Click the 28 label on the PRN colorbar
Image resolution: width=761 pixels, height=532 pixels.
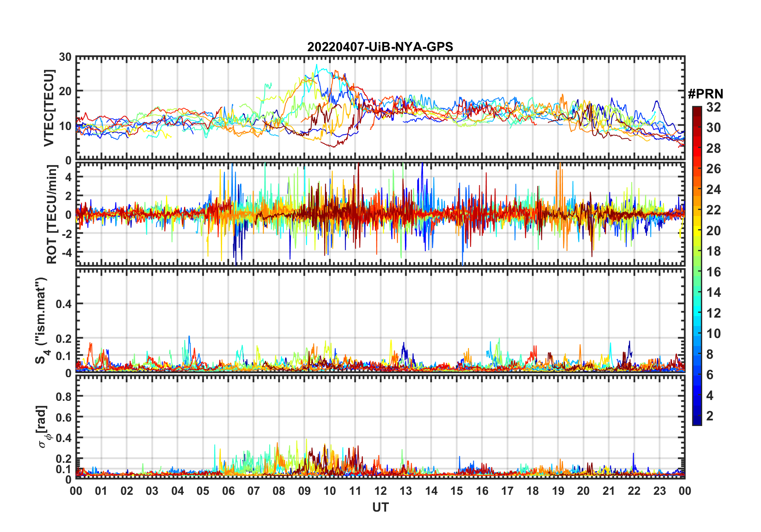click(x=714, y=148)
